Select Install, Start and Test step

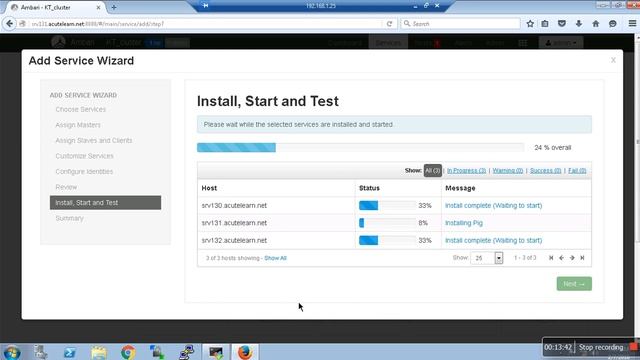(x=105, y=202)
